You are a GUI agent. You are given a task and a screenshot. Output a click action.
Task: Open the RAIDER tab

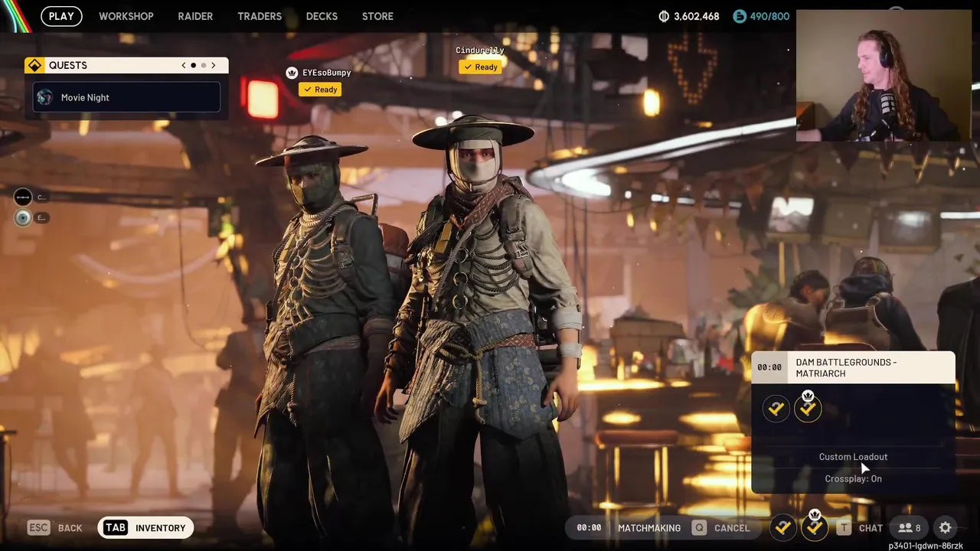click(195, 16)
